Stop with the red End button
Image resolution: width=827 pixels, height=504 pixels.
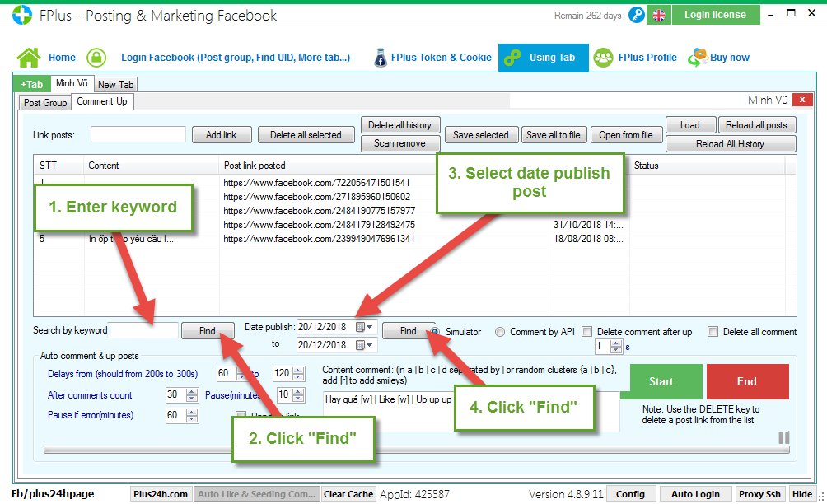(747, 381)
